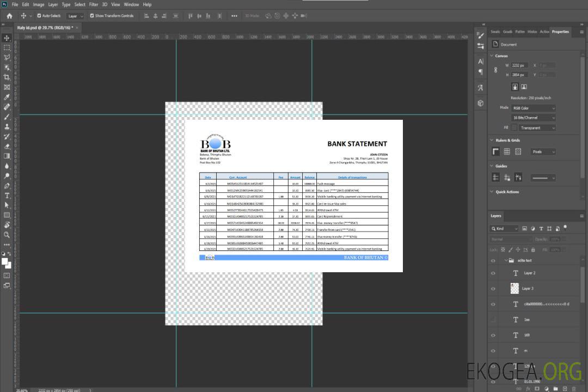Hide Layer 3 with its eye icon

[x=493, y=289]
